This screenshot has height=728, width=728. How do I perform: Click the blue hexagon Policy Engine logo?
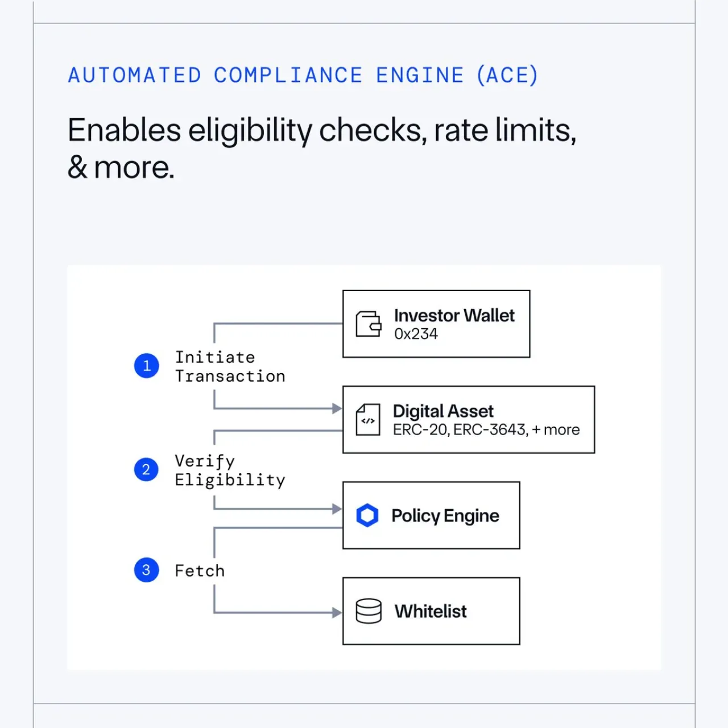pos(367,515)
